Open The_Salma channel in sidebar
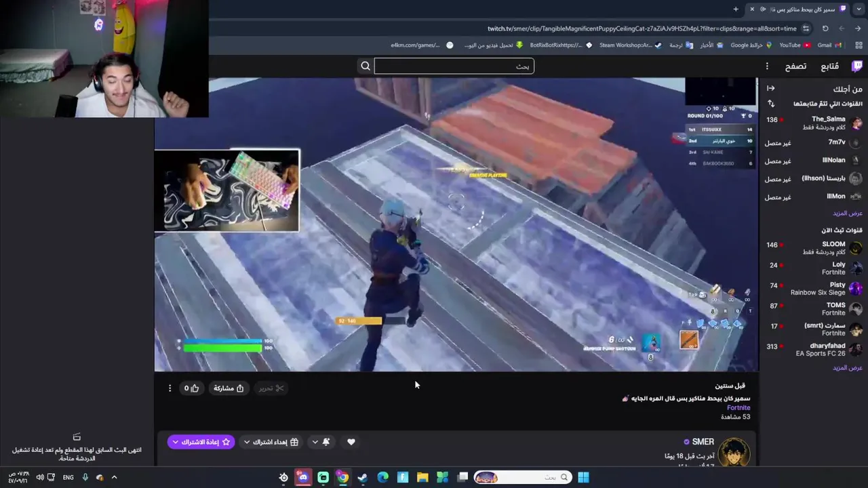This screenshot has width=868, height=488. point(814,123)
